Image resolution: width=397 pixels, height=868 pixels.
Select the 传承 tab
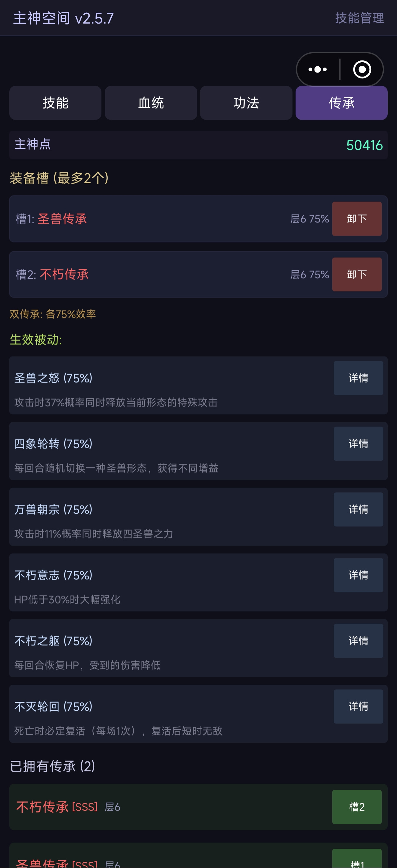[341, 103]
